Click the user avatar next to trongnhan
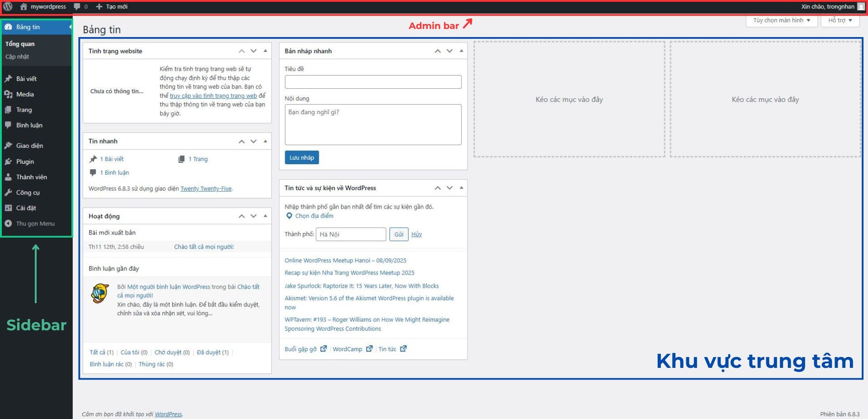 (x=861, y=7)
